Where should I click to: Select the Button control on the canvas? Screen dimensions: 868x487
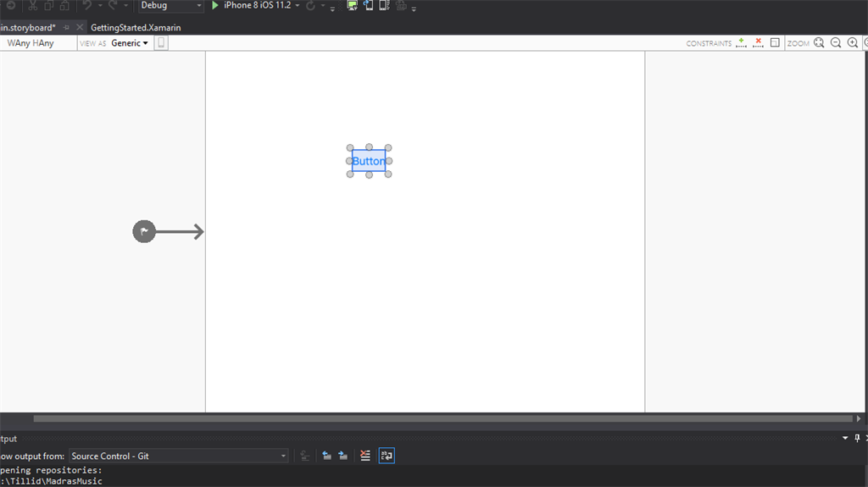(369, 161)
